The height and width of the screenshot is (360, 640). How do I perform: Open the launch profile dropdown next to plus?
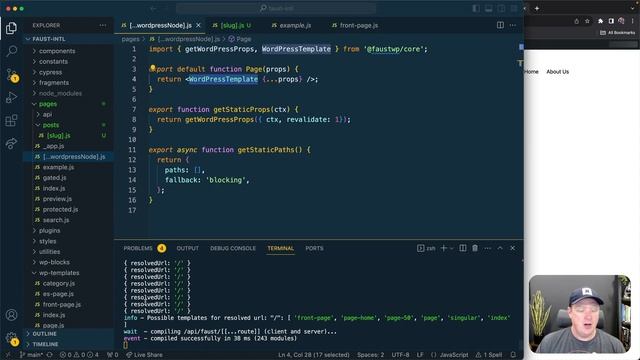[451, 248]
